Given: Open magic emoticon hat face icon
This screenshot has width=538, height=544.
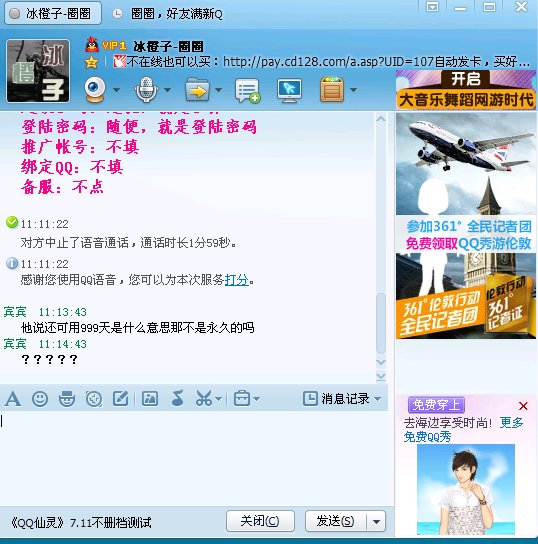Looking at the screenshot, I should [67, 399].
